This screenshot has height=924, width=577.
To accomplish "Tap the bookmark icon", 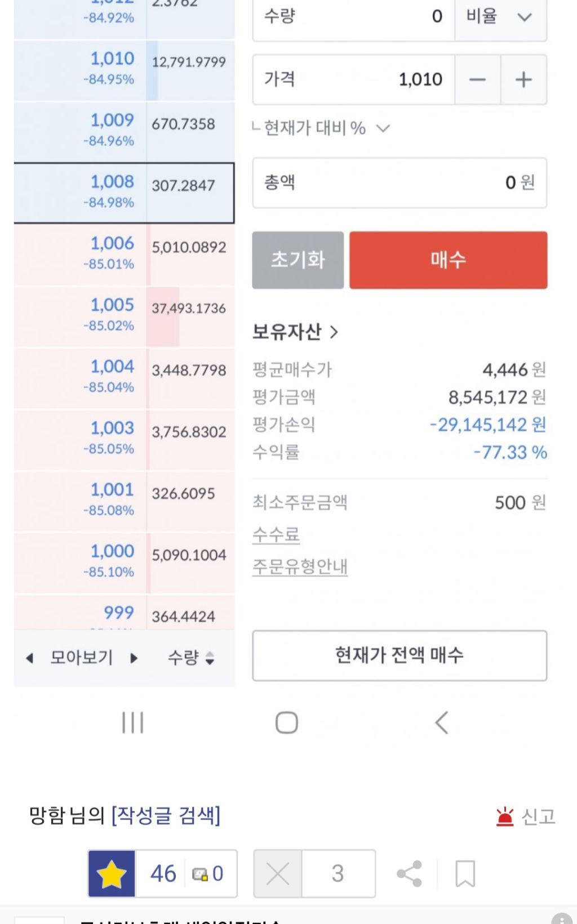I will tap(465, 873).
